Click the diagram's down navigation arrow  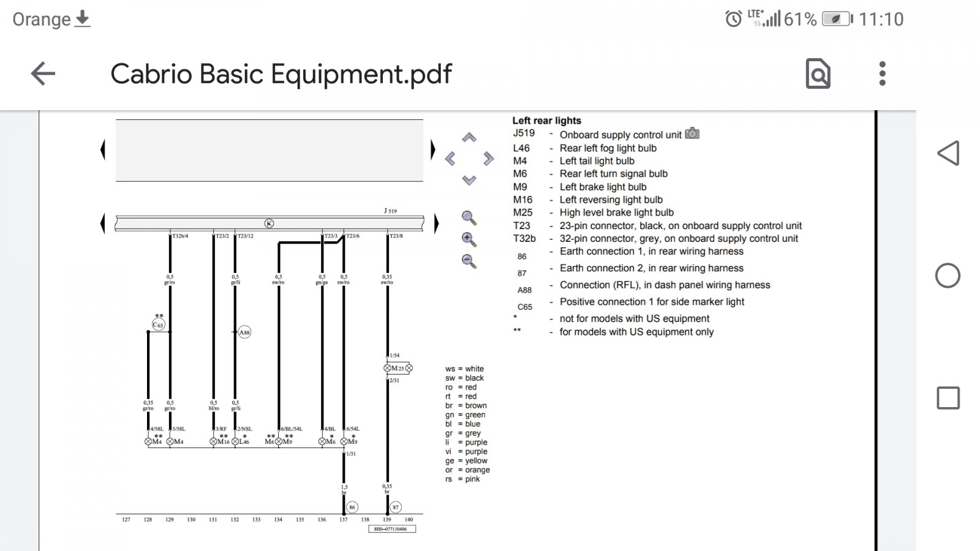click(469, 180)
